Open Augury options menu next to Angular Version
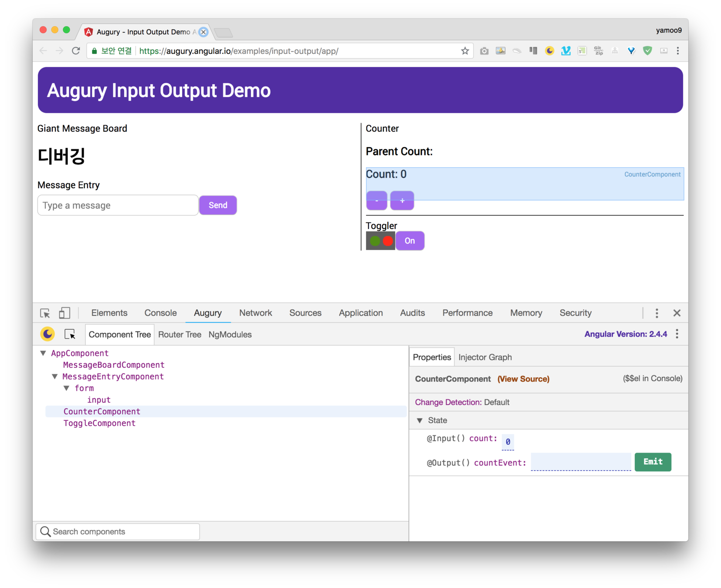 (x=677, y=334)
